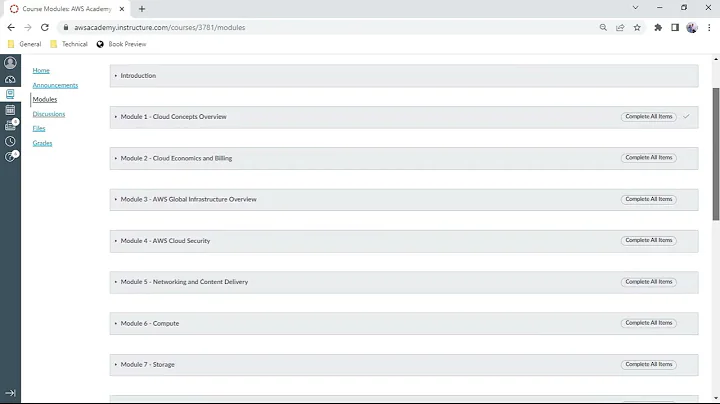Screen dimensions: 720x404
Task: Open a new tab with the plus icon
Action: point(142,9)
